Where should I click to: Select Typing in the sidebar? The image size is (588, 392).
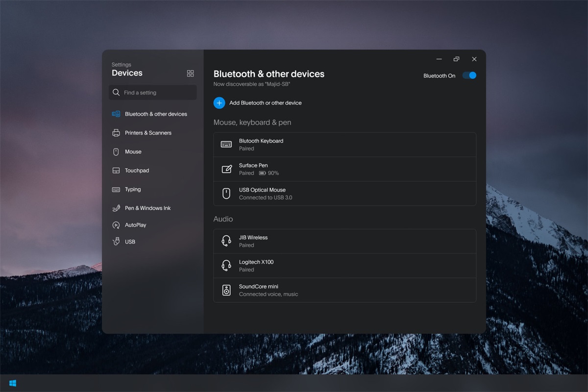pyautogui.click(x=132, y=190)
